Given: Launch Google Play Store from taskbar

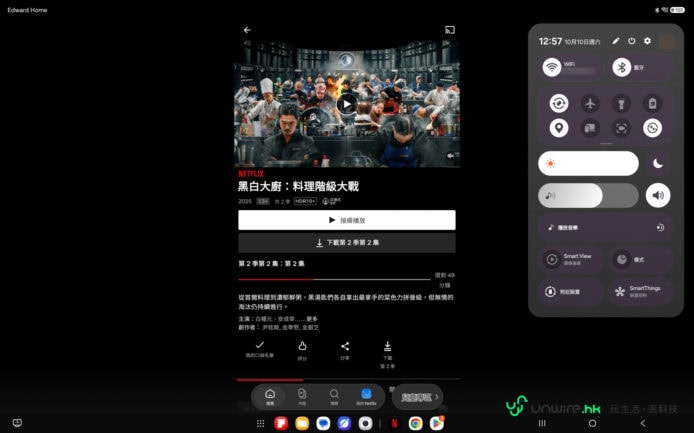Looking at the screenshot, I should (x=437, y=423).
